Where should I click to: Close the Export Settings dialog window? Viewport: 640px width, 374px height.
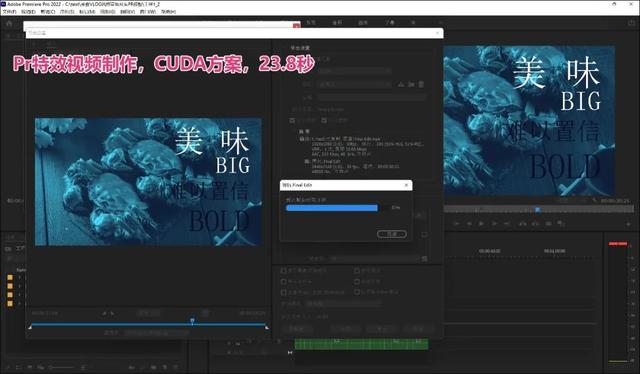coord(438,33)
